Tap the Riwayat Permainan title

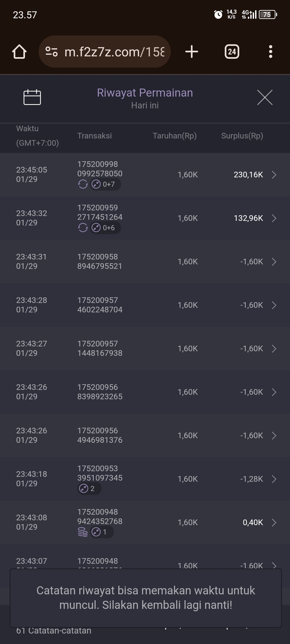[145, 93]
